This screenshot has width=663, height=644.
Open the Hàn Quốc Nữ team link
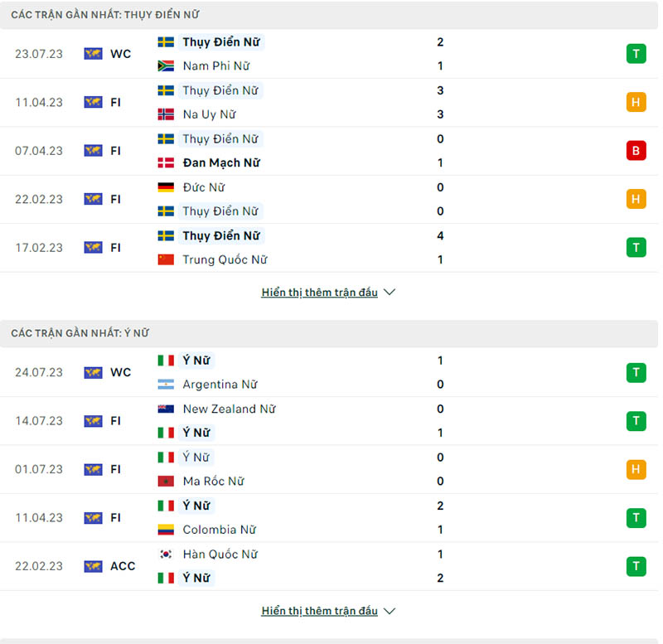[x=220, y=554]
